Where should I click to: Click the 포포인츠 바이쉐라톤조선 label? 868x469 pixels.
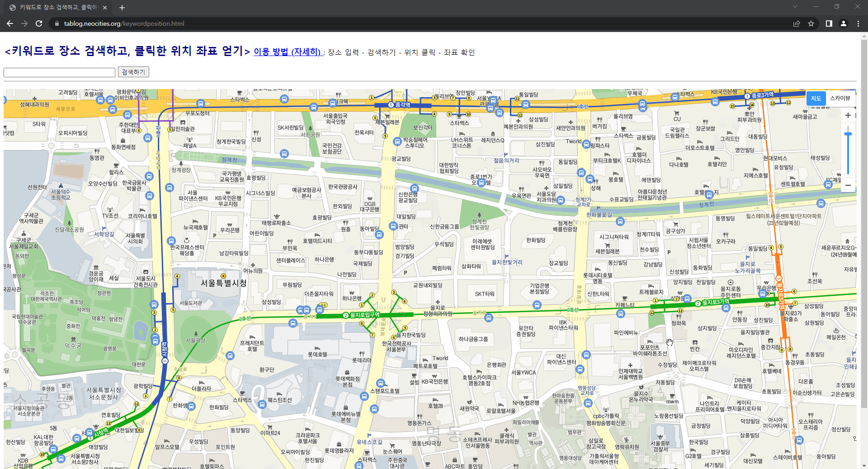point(650,350)
